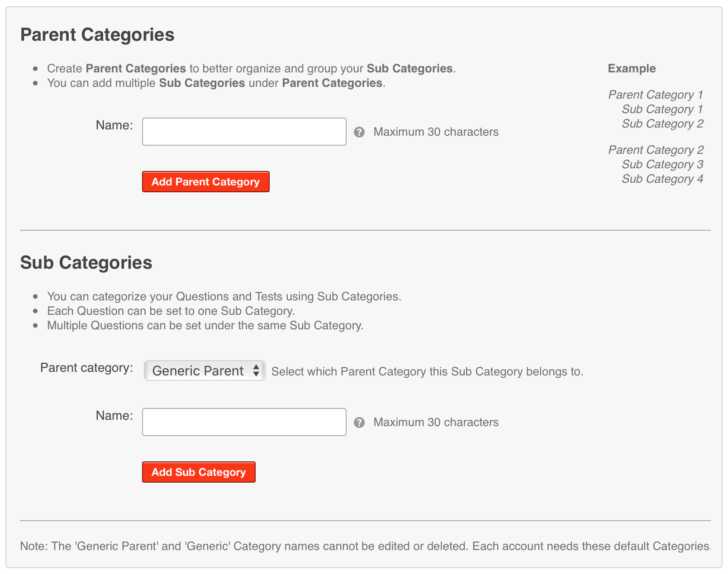Click the Name input under Sub Categories

(x=244, y=422)
